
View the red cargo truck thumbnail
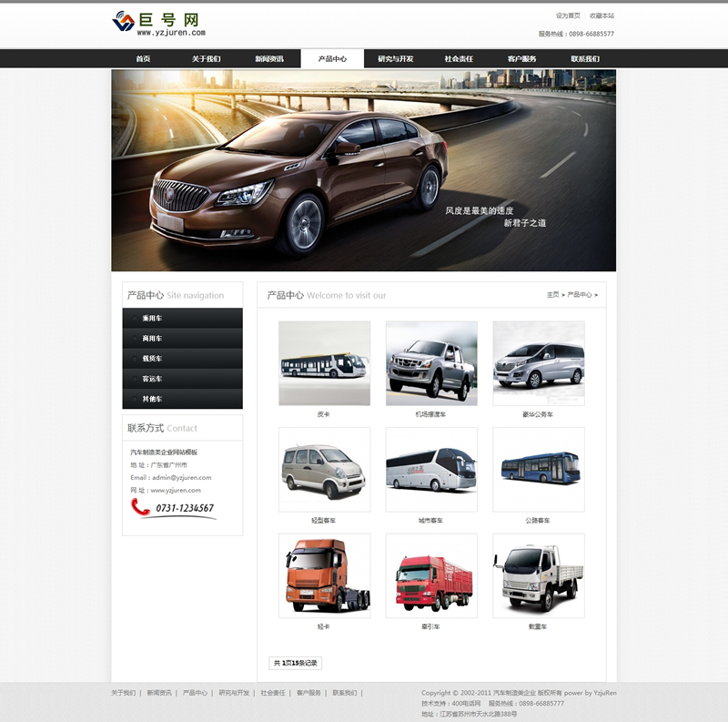coord(431,575)
